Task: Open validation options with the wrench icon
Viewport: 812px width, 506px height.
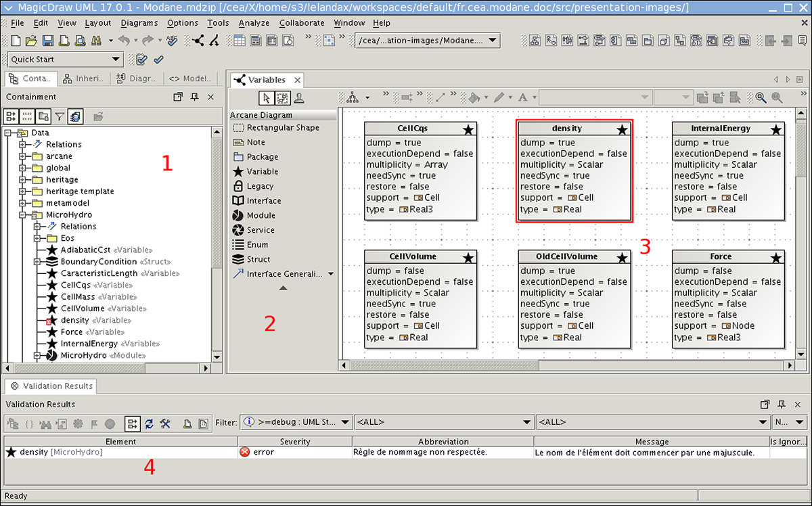Action: click(x=165, y=423)
